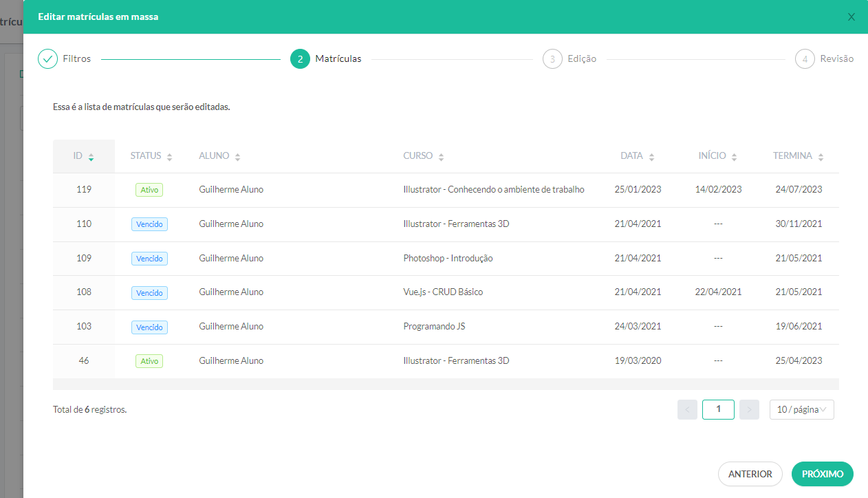Viewport: 868px width, 498px height.
Task: Click date 24/03/2021
Action: (x=638, y=327)
